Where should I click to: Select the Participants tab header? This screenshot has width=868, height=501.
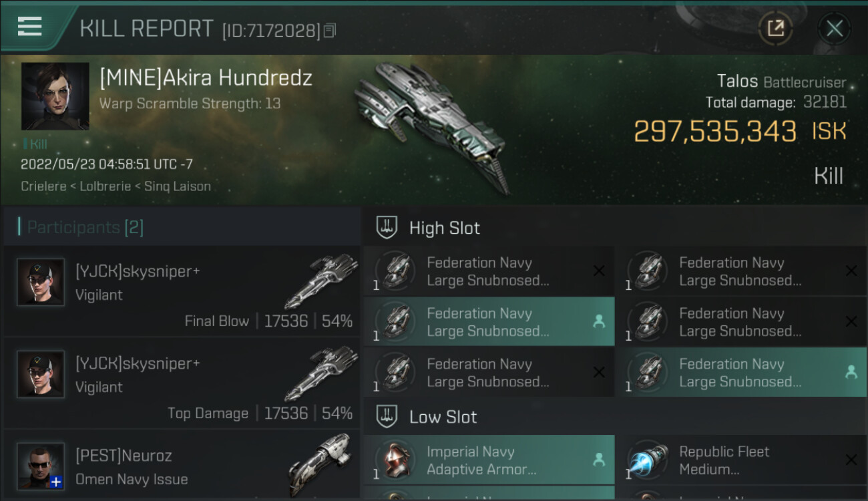85,227
